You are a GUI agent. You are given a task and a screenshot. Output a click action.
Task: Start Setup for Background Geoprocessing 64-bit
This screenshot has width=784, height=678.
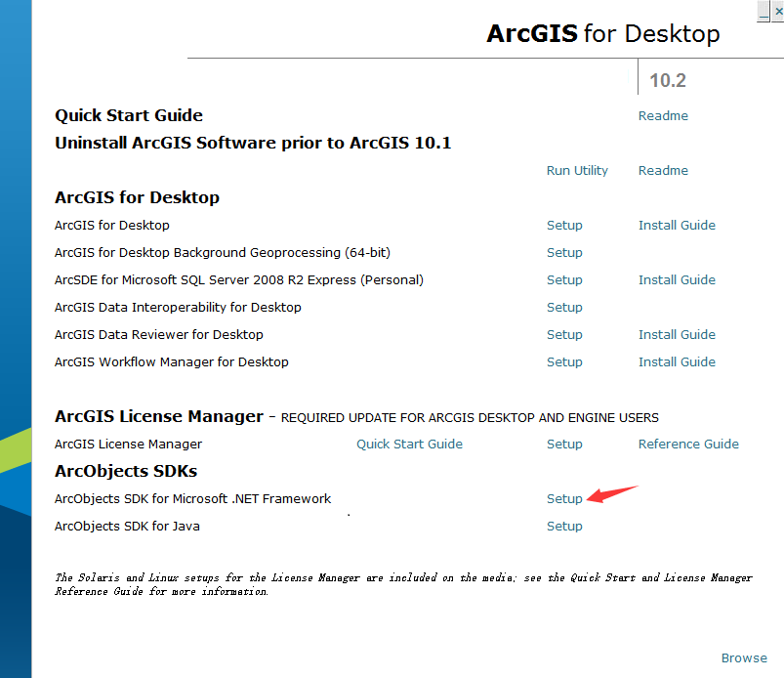coord(564,252)
